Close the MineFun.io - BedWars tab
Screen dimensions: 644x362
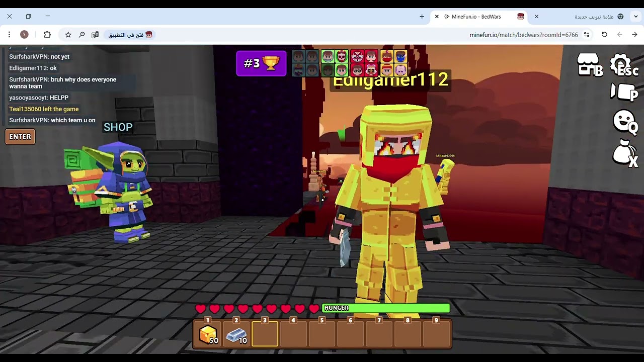point(437,17)
